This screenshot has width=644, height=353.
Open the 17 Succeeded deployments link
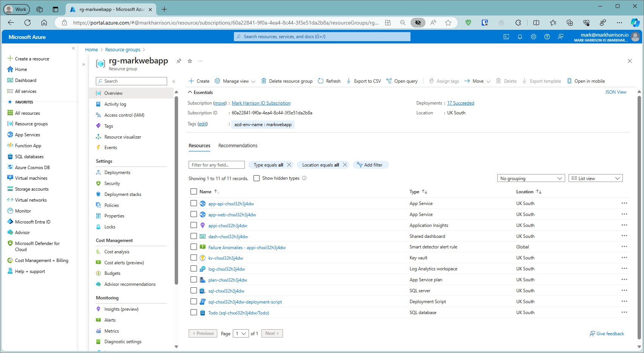click(x=460, y=103)
